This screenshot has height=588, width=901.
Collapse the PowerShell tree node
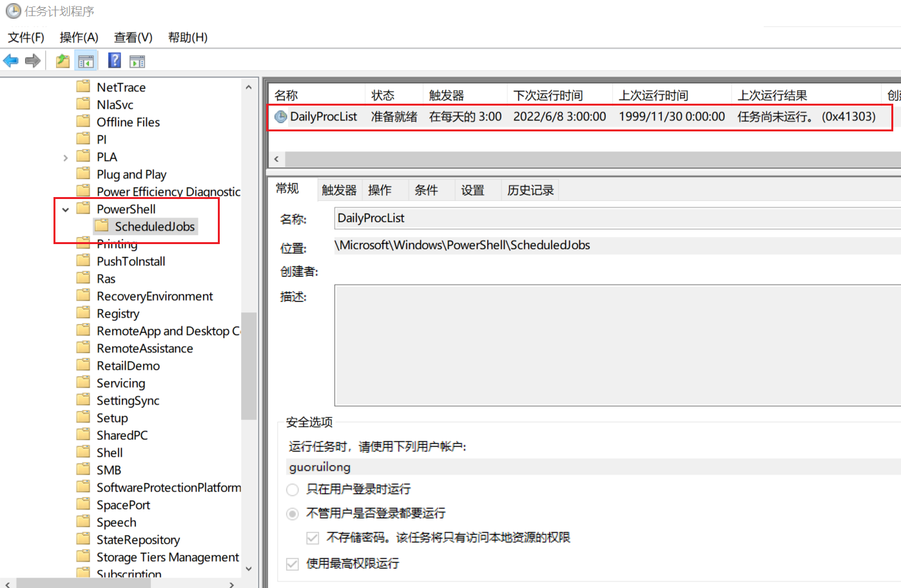[65, 209]
